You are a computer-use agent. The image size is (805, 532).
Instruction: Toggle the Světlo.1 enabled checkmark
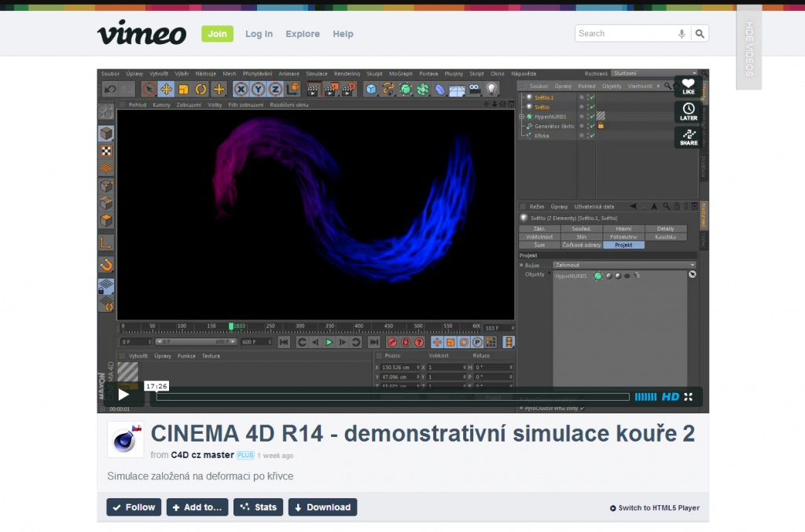click(592, 97)
